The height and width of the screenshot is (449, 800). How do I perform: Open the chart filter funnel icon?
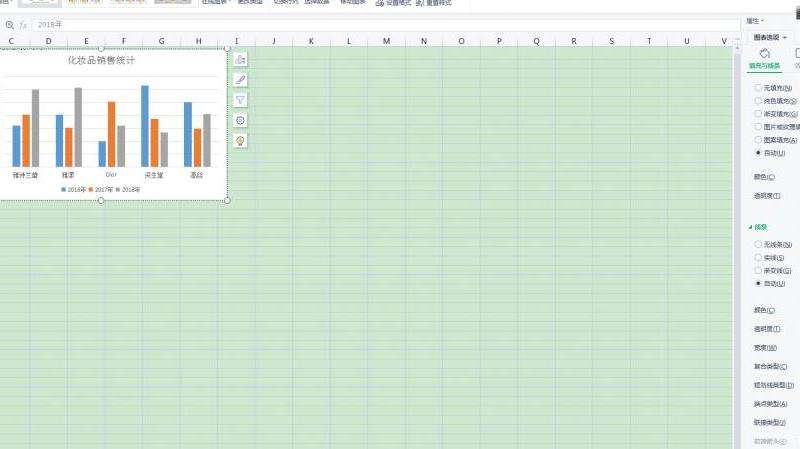click(x=240, y=100)
